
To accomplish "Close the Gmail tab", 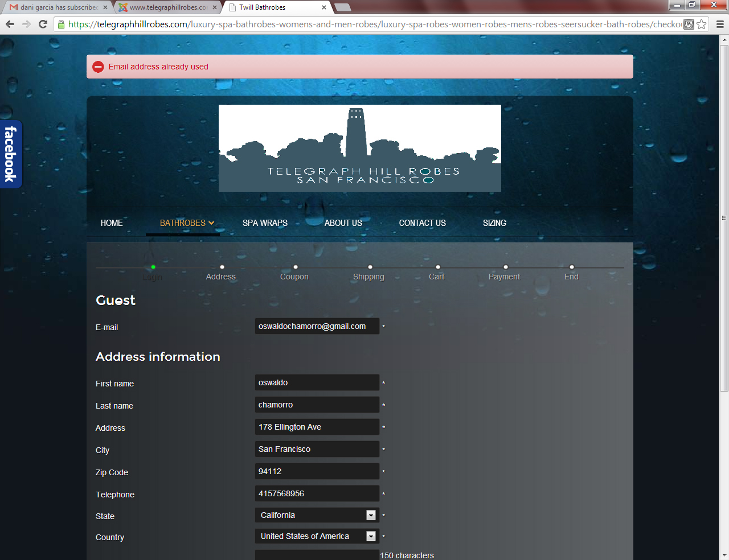I will point(105,7).
